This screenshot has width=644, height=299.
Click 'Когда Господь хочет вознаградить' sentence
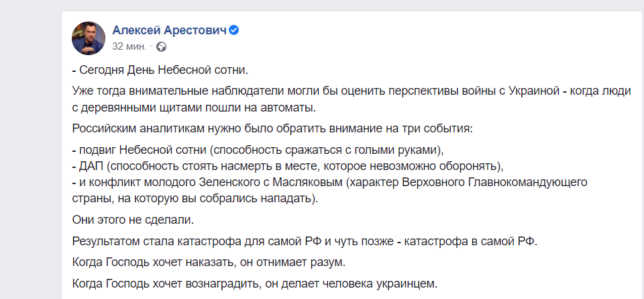pyautogui.click(x=253, y=284)
